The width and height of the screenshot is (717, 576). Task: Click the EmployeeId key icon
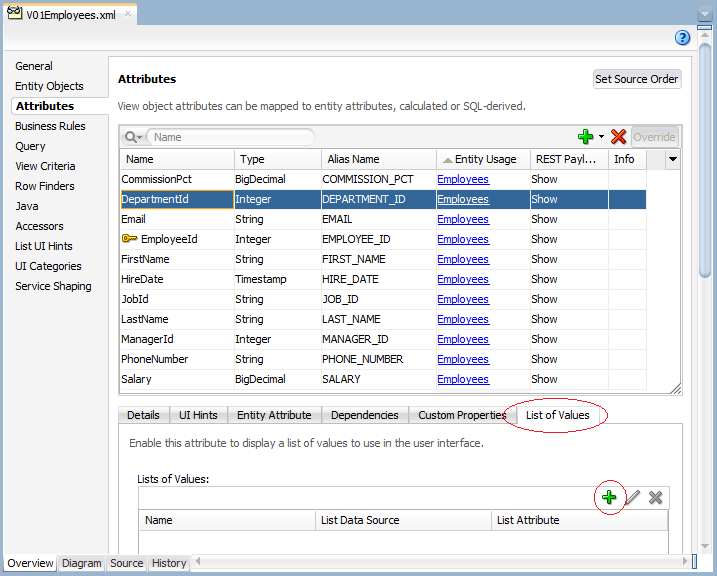tap(129, 239)
